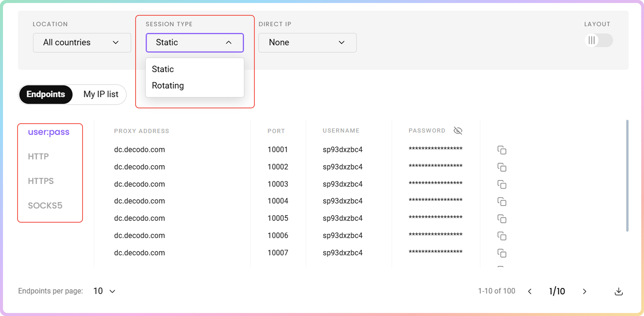Screen dimensions: 644x316
Task: Open the All countries location dropdown
Action: click(x=82, y=43)
